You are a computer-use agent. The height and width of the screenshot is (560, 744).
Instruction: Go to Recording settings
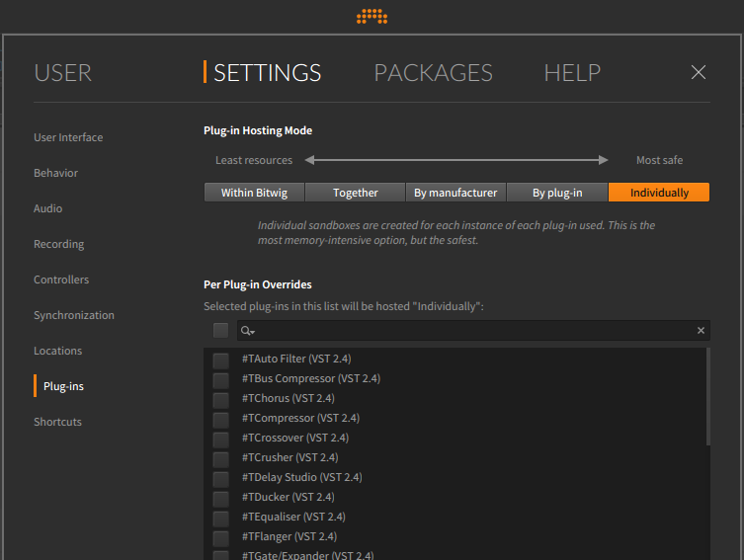(x=59, y=244)
